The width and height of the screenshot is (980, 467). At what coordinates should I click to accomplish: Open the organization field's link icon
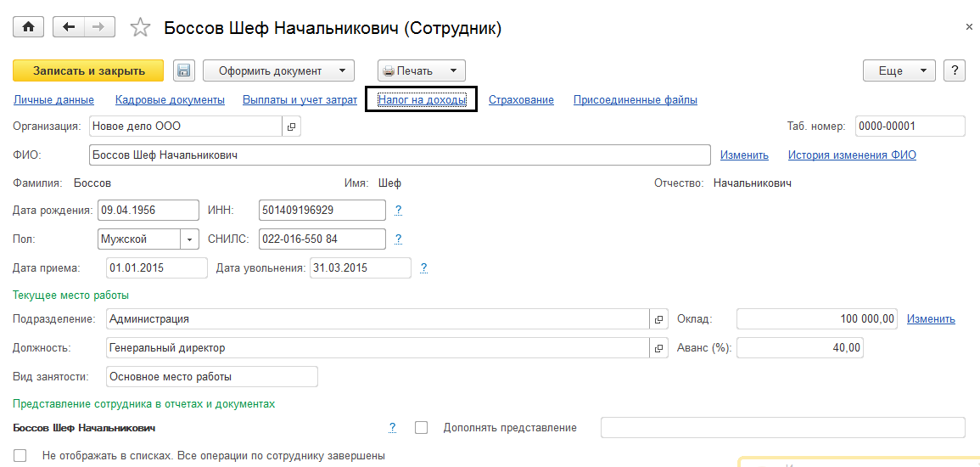291,127
